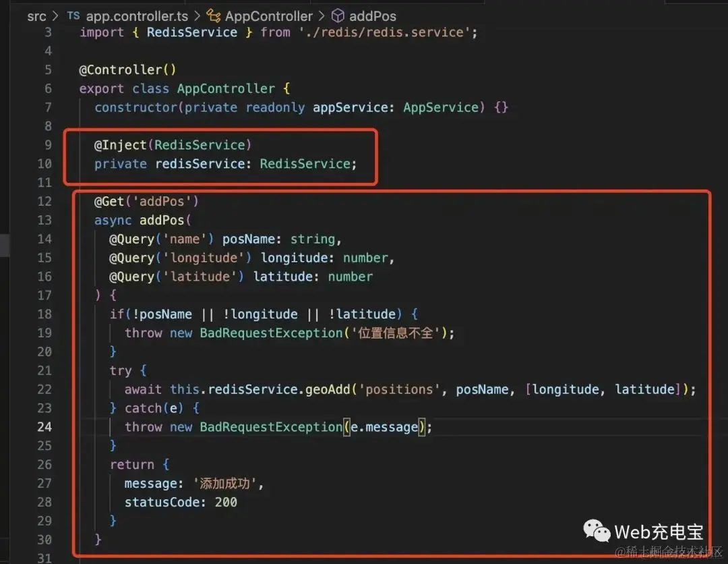Expand the chevron after app.controller.ts breadcrumb
Screen dimensions: 728x564
tap(197, 16)
